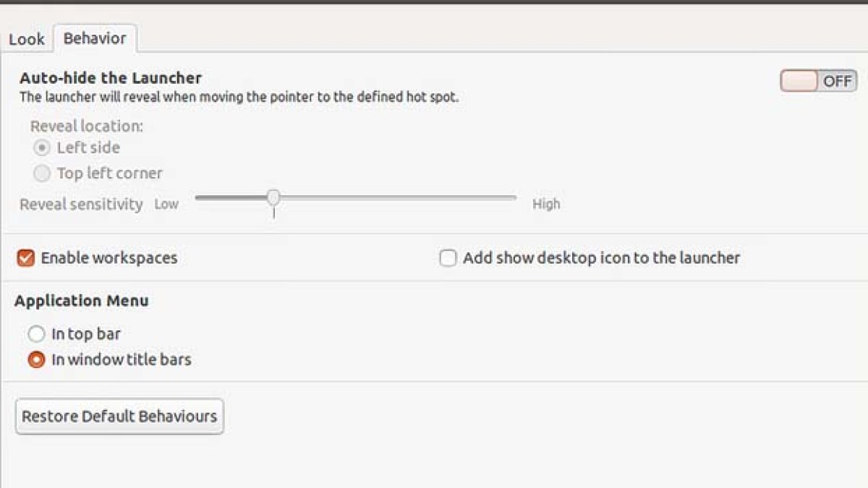Click the Add show desktop icon to the launcher text

(x=602, y=258)
